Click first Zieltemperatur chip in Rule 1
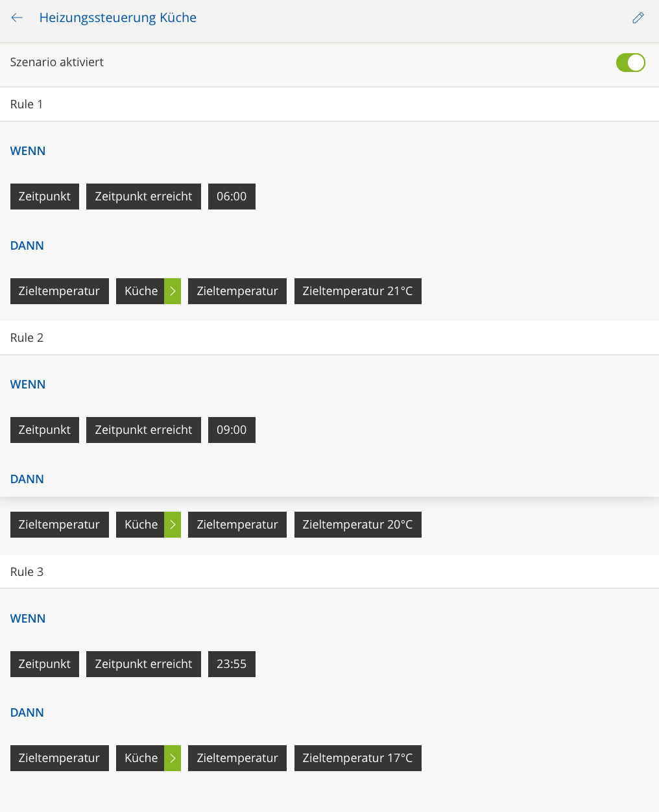The width and height of the screenshot is (659, 812). (59, 291)
